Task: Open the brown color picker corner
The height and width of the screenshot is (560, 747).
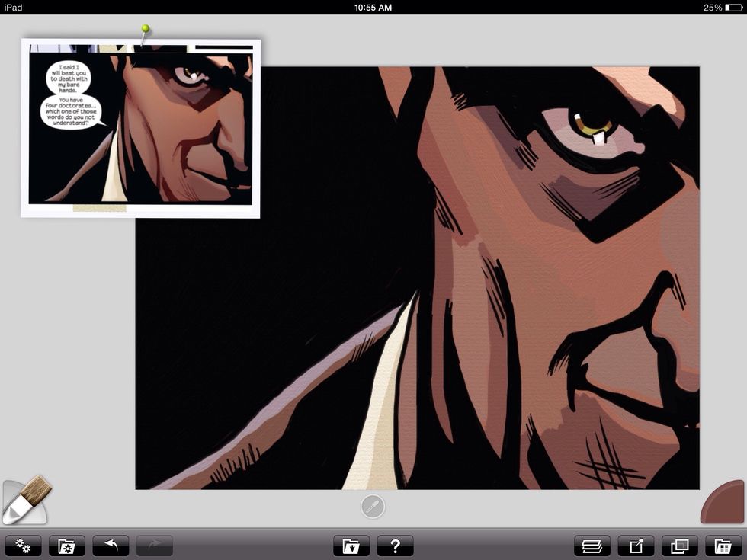Action: pos(725,503)
